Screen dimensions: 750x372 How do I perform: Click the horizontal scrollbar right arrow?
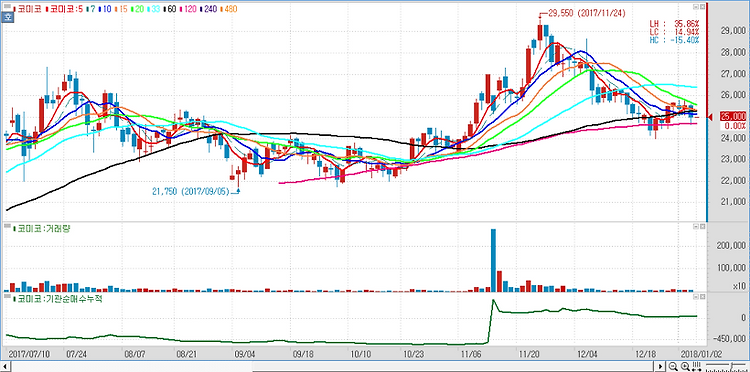[x=661, y=367]
